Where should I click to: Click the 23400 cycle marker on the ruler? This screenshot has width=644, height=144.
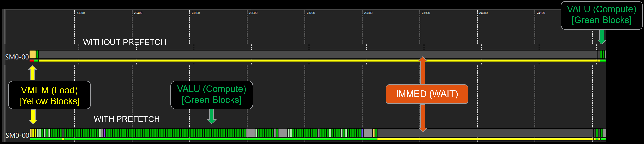[138, 13]
